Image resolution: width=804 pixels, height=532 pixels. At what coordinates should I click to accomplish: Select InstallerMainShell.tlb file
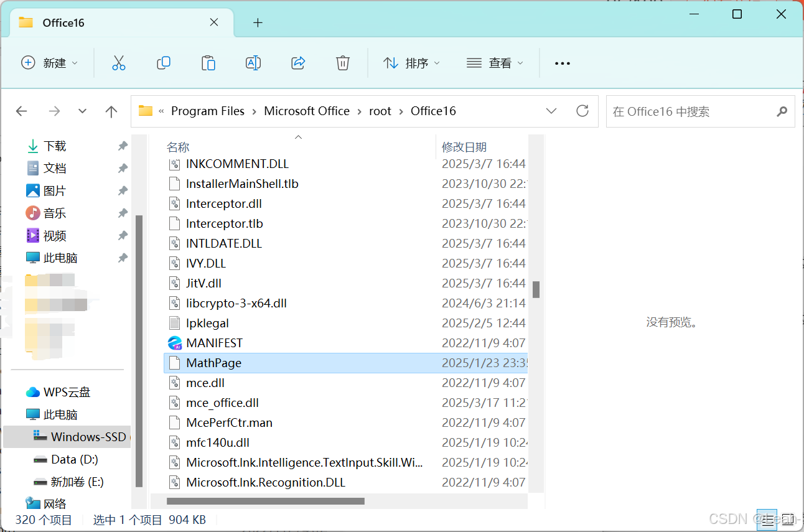tap(242, 184)
